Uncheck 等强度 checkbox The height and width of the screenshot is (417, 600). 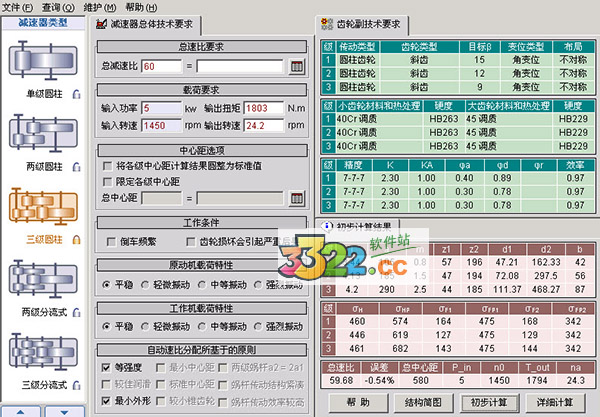(106, 368)
